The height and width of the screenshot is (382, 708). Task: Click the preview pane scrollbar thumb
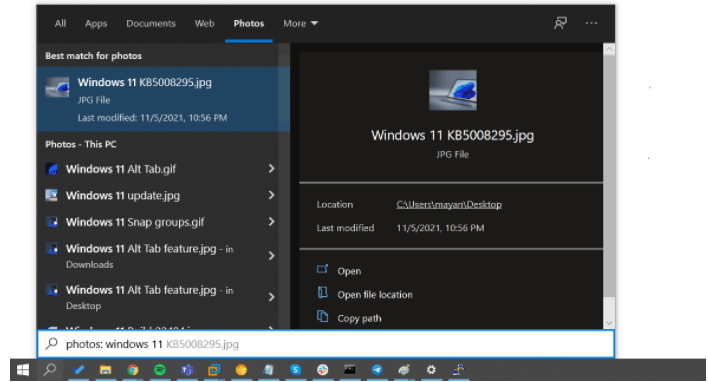point(609,176)
